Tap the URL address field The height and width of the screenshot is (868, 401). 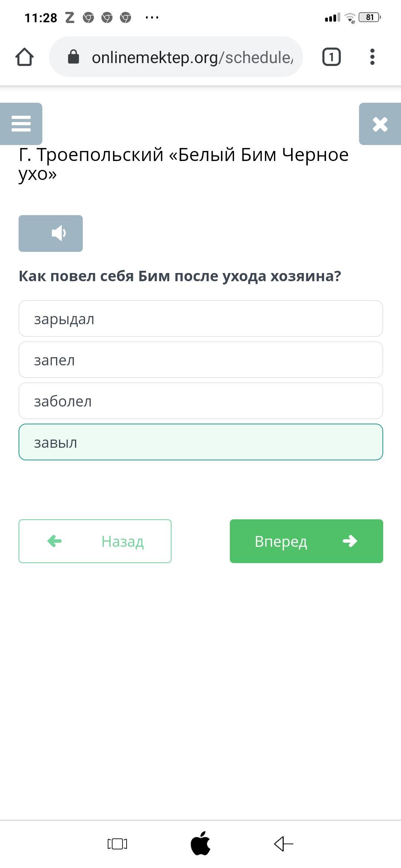[x=192, y=57]
